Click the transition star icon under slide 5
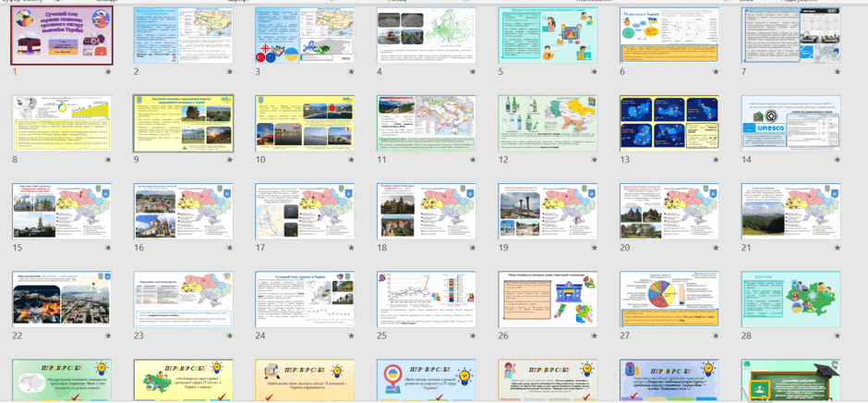The image size is (868, 403). 594,71
